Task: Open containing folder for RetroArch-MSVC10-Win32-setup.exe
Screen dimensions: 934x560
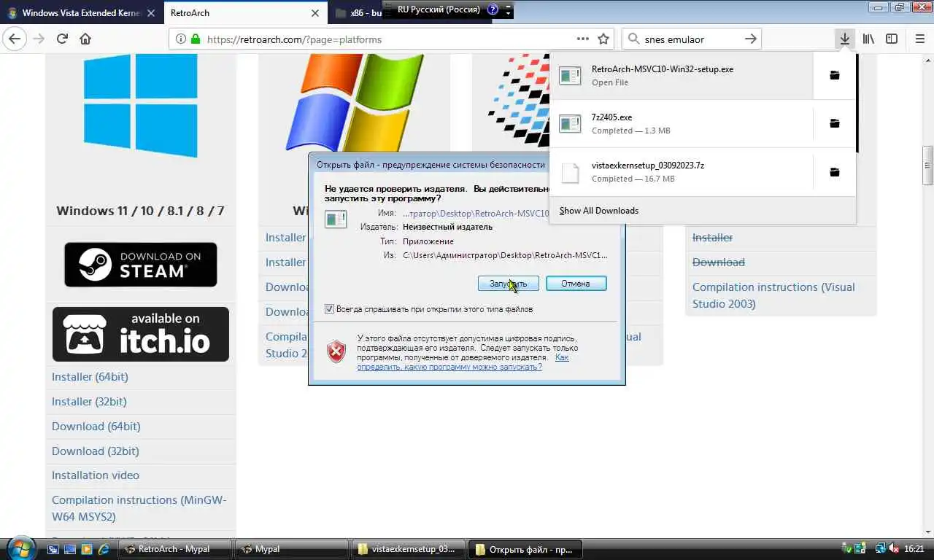Action: pyautogui.click(x=835, y=75)
